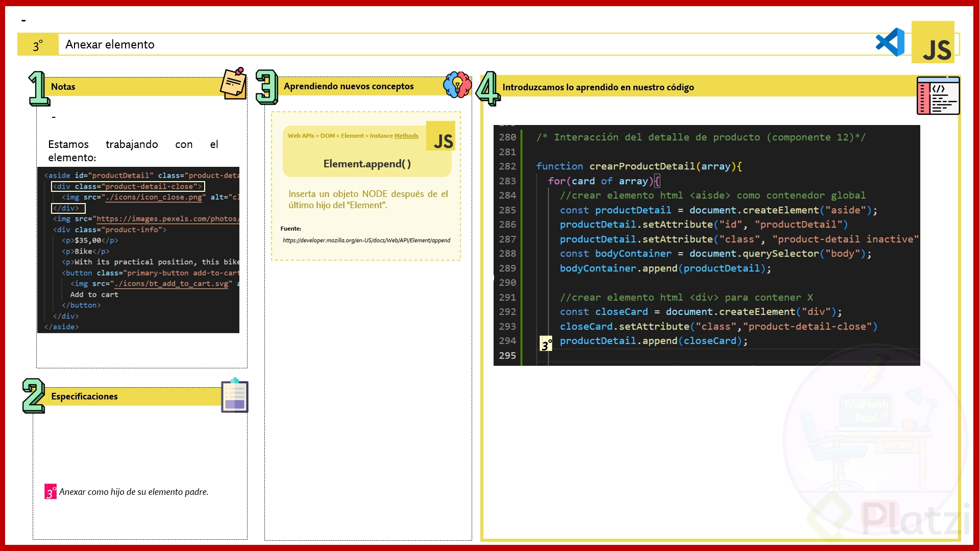Click the 'productDetail.append(closeCard);' code line
The height and width of the screenshot is (551, 980).
(x=654, y=341)
